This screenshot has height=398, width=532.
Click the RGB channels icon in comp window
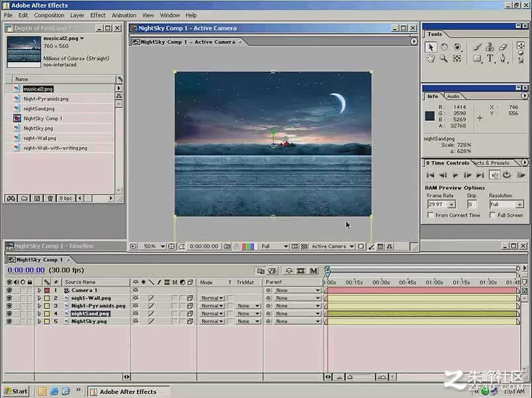[247, 247]
